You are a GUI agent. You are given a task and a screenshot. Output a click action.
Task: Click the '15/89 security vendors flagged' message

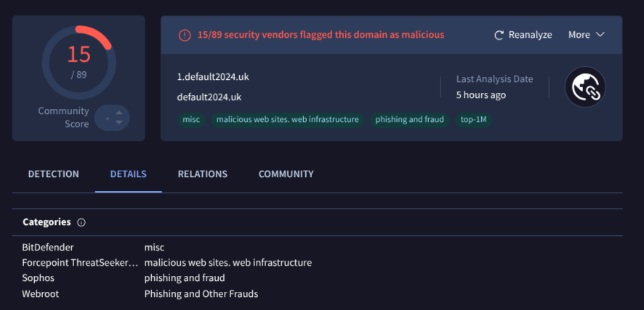point(321,35)
